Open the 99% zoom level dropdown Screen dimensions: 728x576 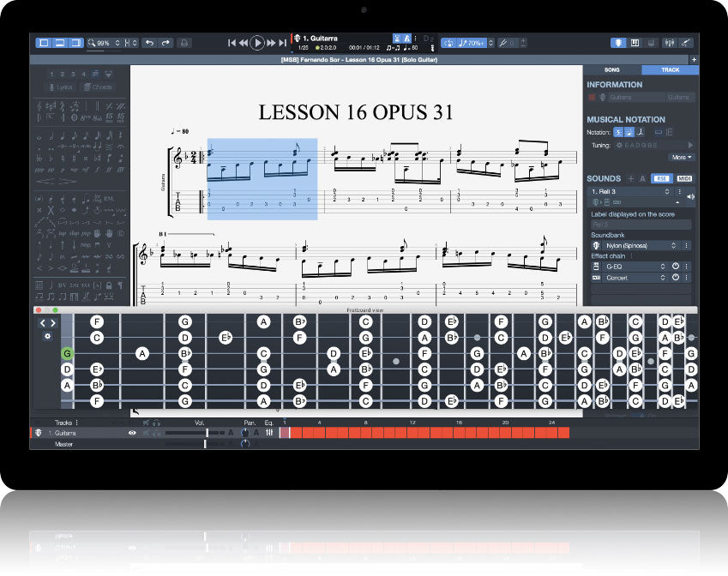coord(104,43)
